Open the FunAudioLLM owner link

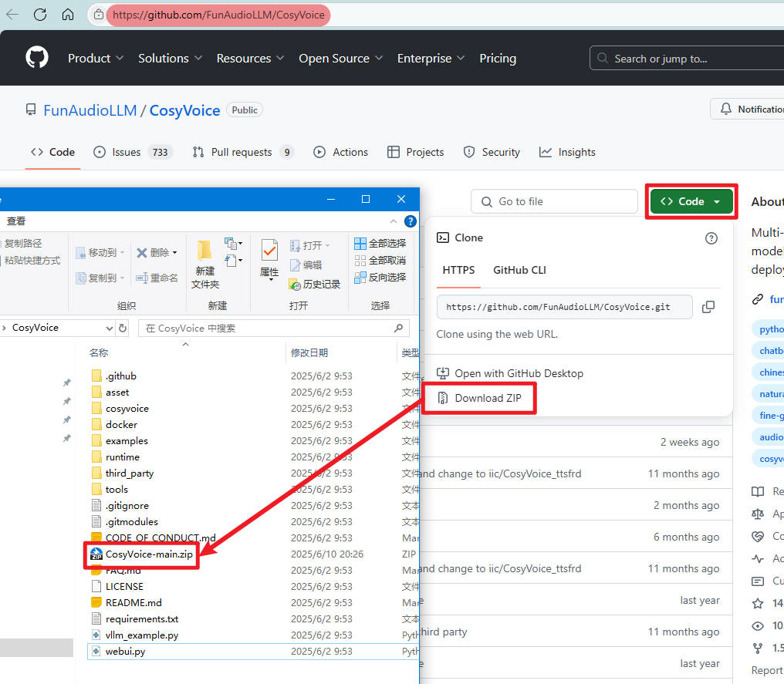(x=90, y=110)
